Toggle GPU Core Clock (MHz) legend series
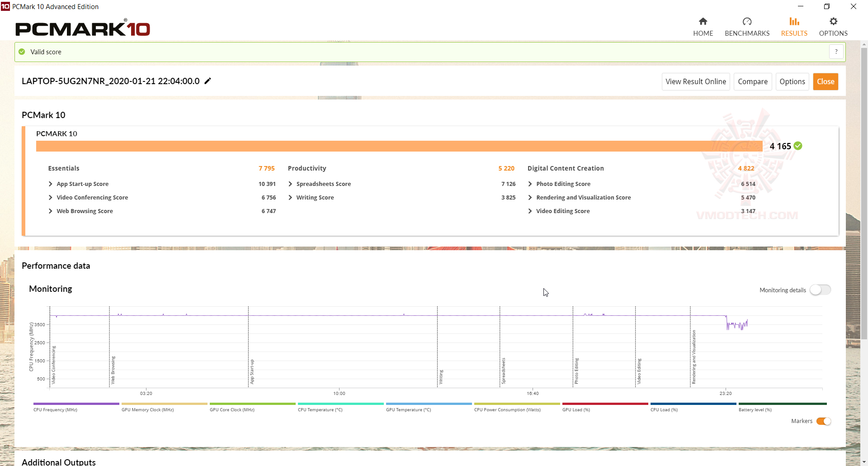This screenshot has height=466, width=868. [252, 407]
